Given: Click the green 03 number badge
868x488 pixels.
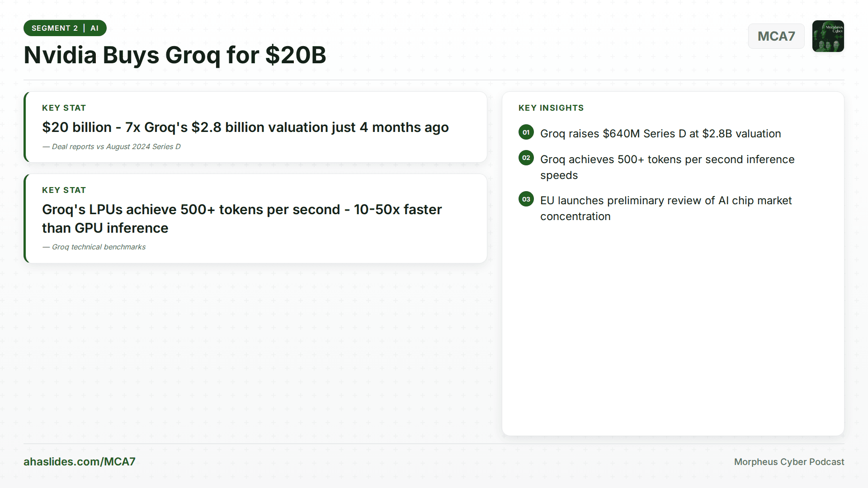Looking at the screenshot, I should point(526,199).
